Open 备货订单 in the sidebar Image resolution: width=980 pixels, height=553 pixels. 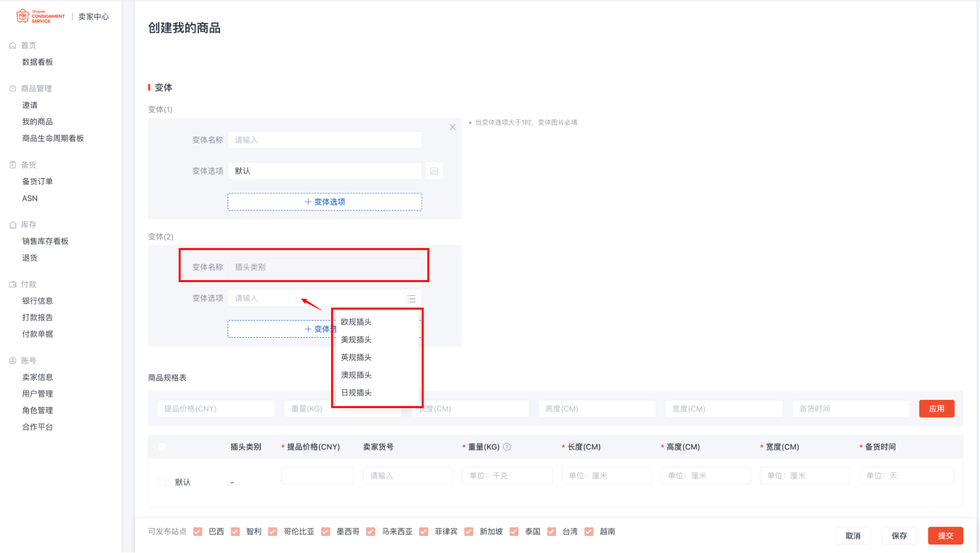(38, 182)
